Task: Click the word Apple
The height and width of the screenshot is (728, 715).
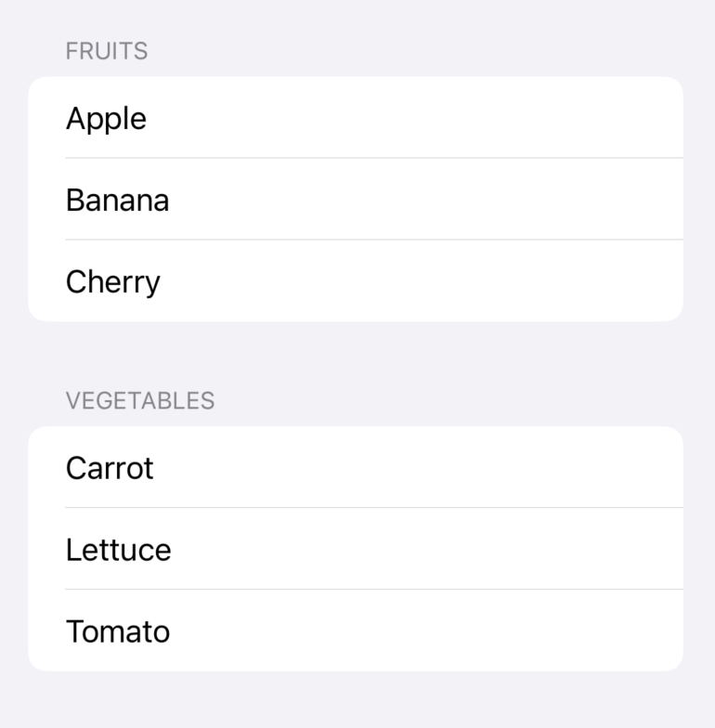Action: (106, 119)
